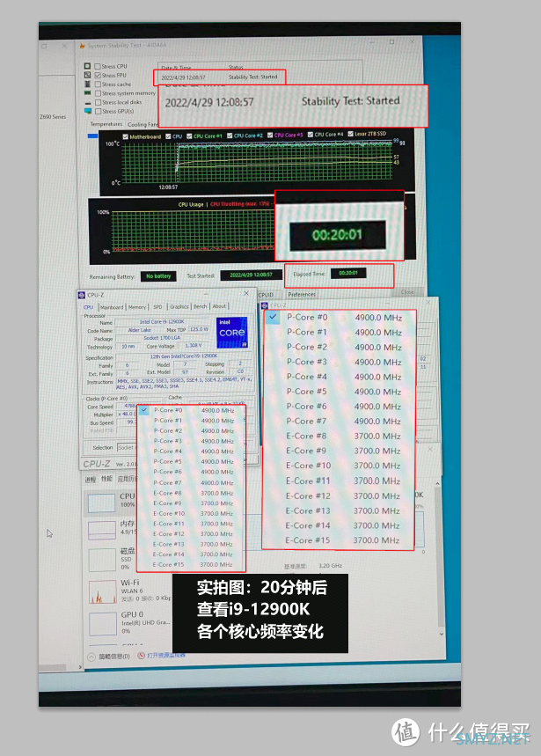Choose P-Core #0 in the small core menu
Viewport: 541px width, 756px height.
[x=193, y=410]
